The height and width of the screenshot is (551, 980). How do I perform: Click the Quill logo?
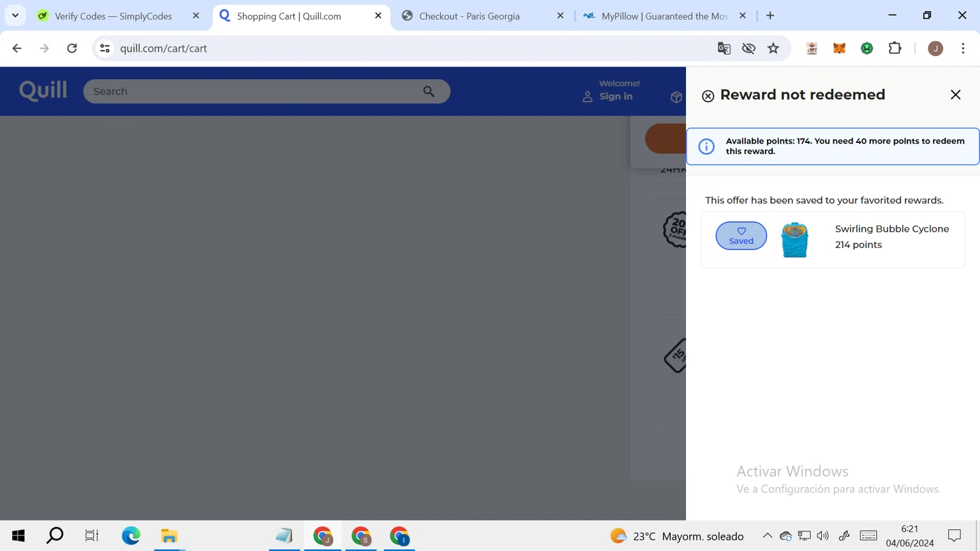[43, 91]
